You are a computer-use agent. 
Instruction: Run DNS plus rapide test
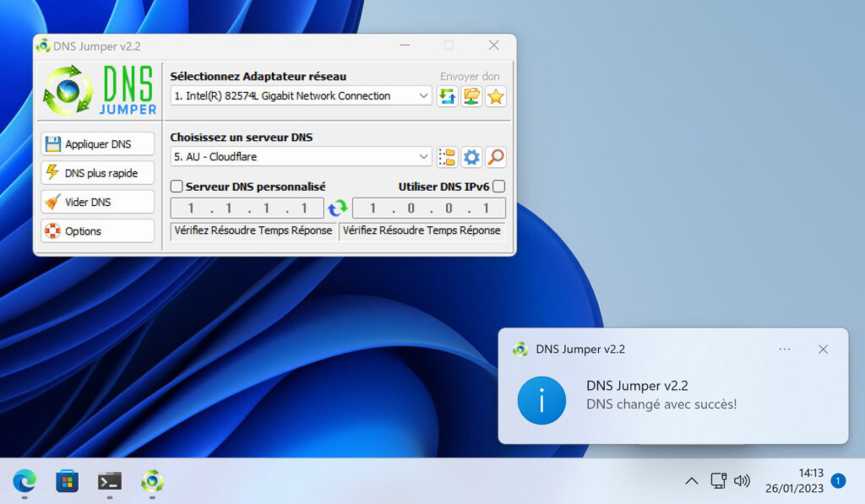98,173
